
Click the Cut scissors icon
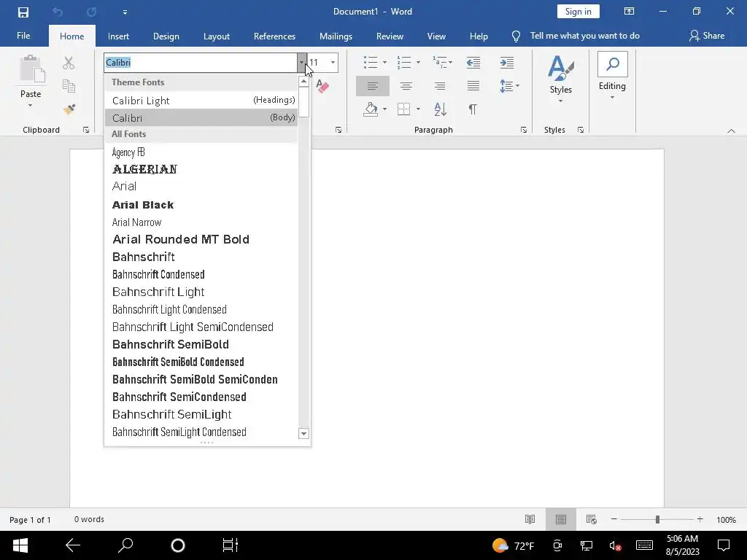[x=69, y=63]
